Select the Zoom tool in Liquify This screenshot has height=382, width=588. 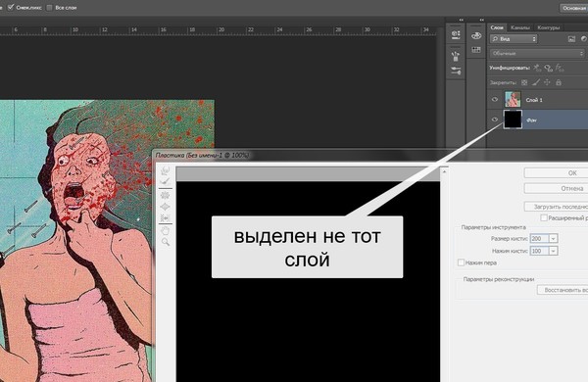tap(165, 242)
